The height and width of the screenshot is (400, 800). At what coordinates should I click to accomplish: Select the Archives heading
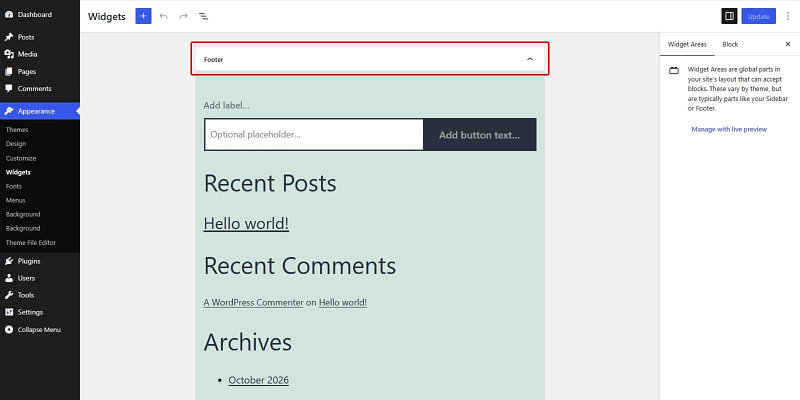point(247,342)
